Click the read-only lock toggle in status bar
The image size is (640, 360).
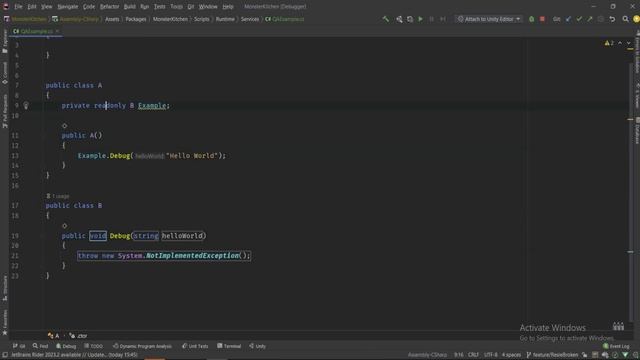[584, 355]
